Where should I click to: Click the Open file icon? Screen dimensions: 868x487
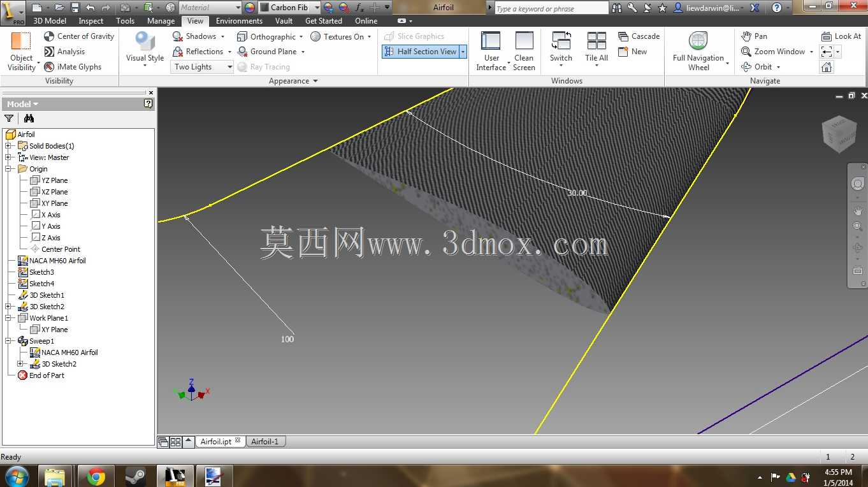pyautogui.click(x=59, y=8)
